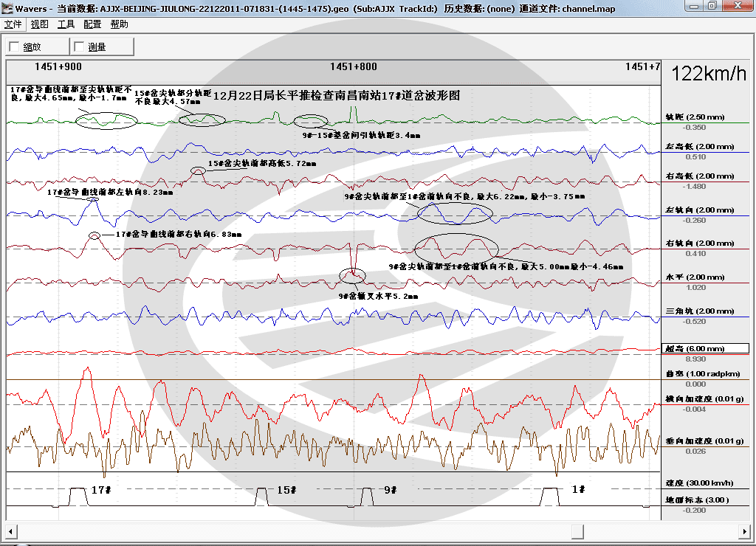
Task: Click right arrow of horizontal scrollbar
Action: (746, 531)
